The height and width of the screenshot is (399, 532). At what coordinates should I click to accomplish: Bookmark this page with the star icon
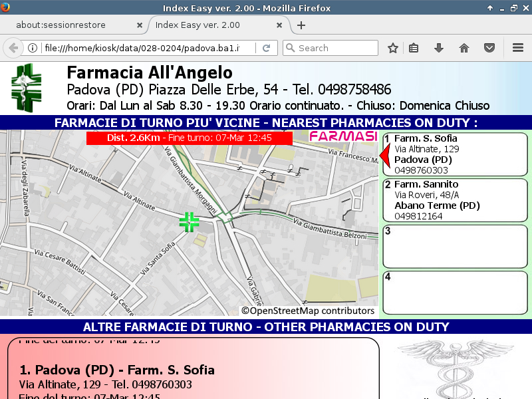393,48
